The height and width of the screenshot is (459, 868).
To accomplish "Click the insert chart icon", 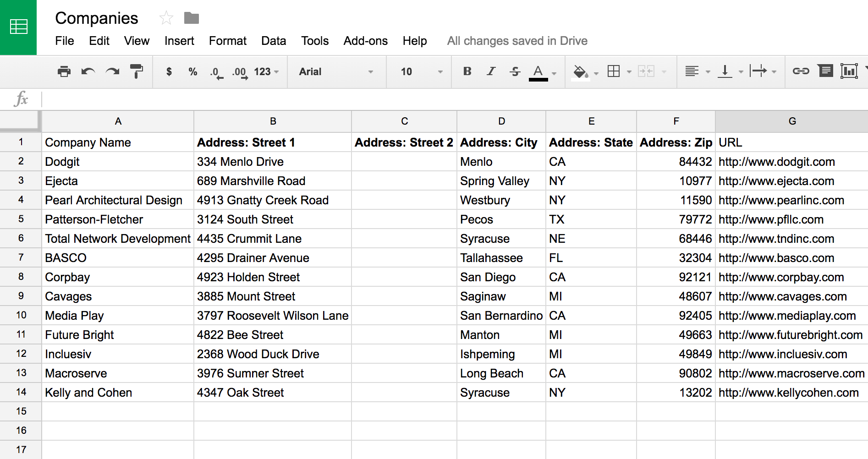I will click(x=849, y=71).
